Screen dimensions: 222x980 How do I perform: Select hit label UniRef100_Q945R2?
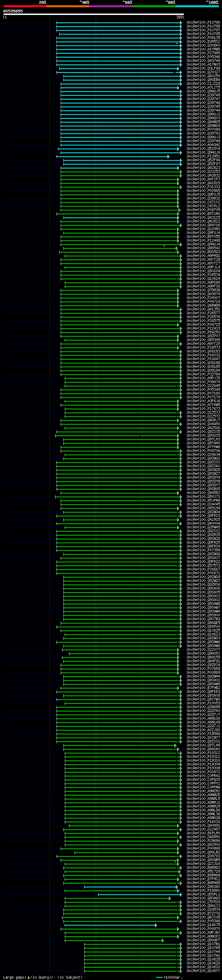pyautogui.click(x=203, y=493)
